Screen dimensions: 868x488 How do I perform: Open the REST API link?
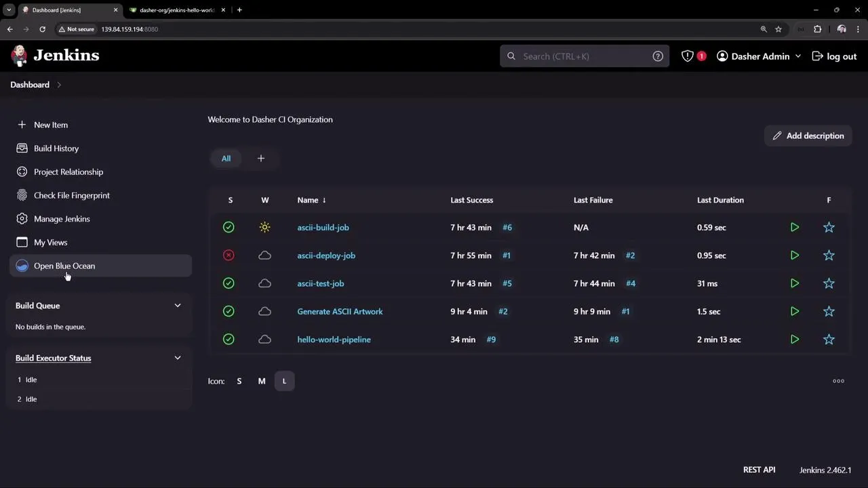click(759, 470)
